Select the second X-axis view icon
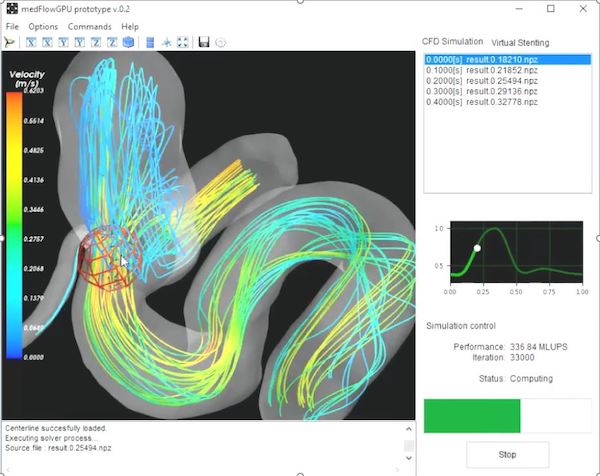This screenshot has height=476, width=600. point(47,42)
